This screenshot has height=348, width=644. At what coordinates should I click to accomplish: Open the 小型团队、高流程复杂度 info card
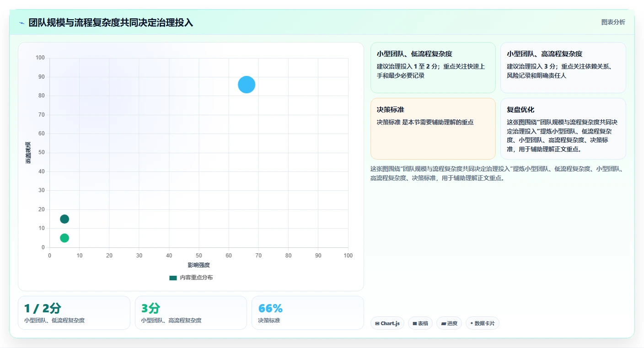coord(563,68)
